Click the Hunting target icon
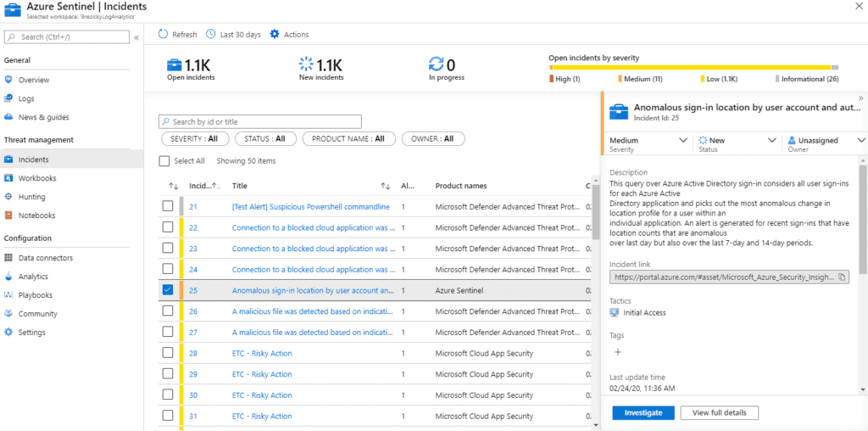 pos(8,197)
